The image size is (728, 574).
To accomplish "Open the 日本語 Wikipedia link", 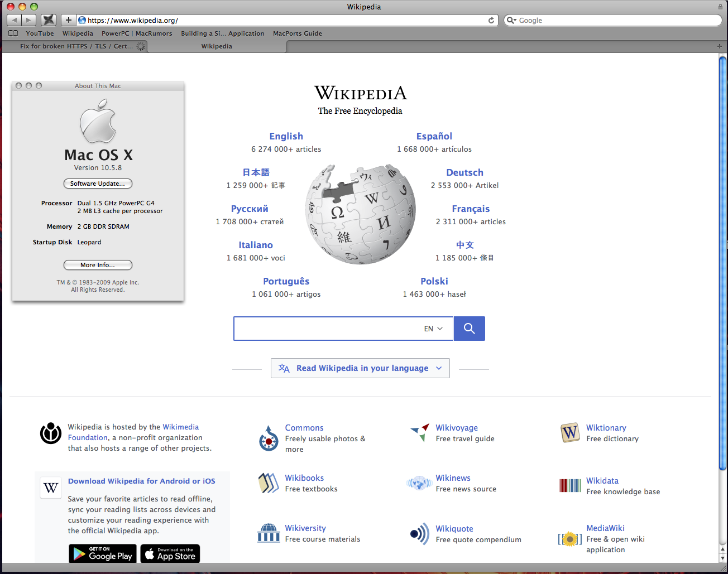I will click(x=256, y=172).
